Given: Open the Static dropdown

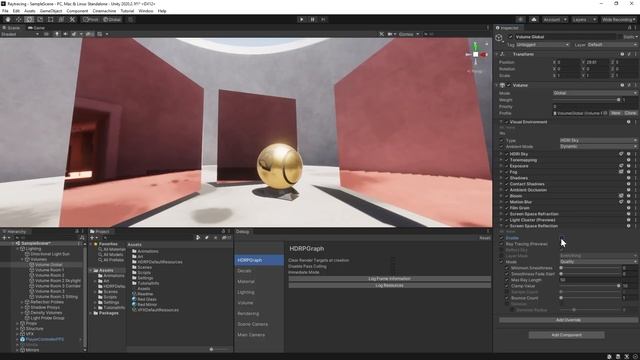Looking at the screenshot, I should 630,37.
